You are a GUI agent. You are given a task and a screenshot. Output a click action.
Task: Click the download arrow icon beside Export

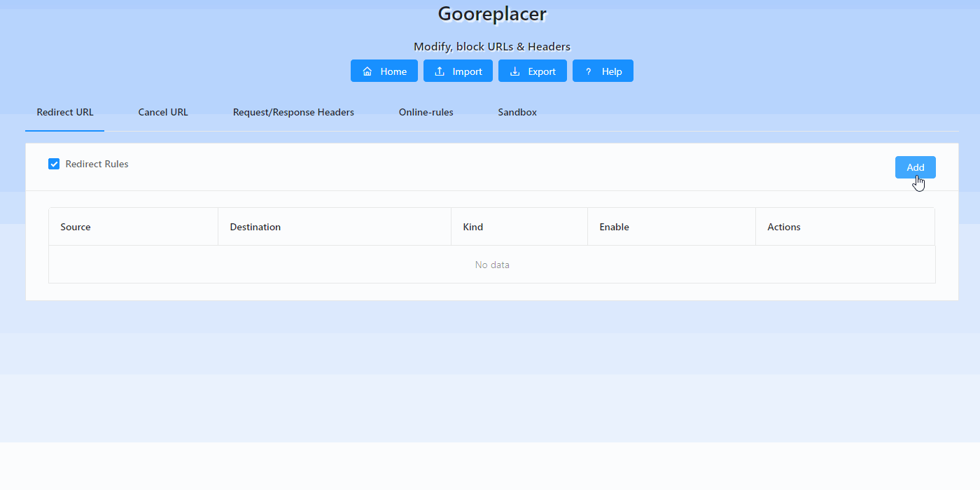click(514, 71)
